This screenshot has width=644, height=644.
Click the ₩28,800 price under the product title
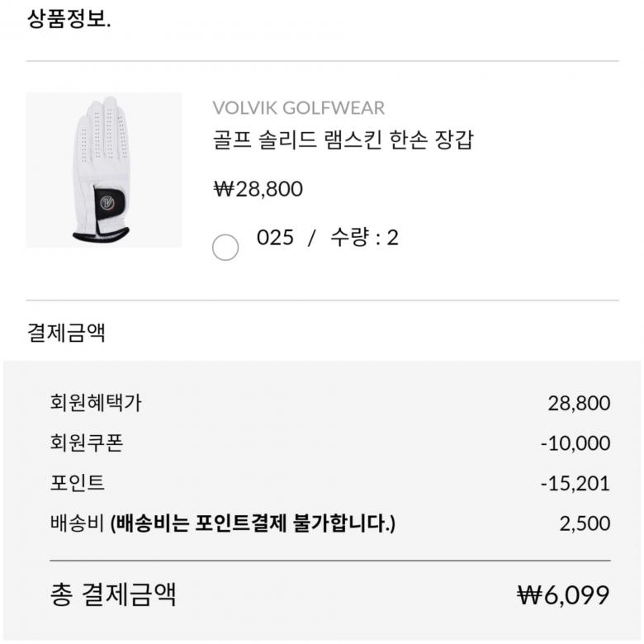pyautogui.click(x=258, y=189)
